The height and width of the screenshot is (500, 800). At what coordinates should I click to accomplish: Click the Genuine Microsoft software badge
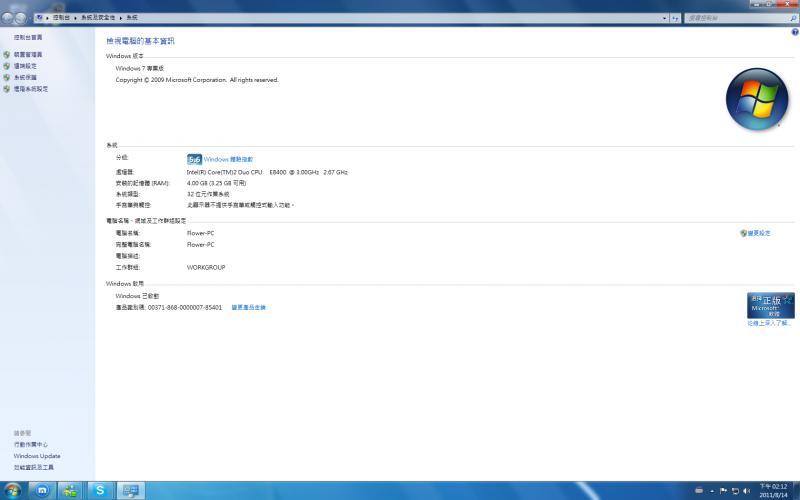(770, 305)
